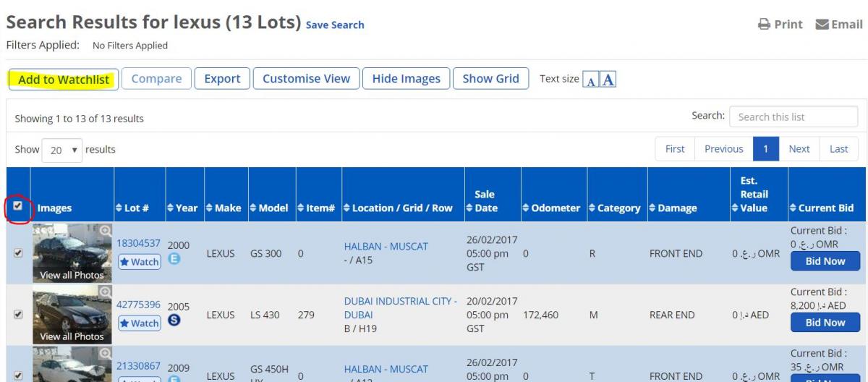
Task: Go to First page
Action: click(675, 149)
